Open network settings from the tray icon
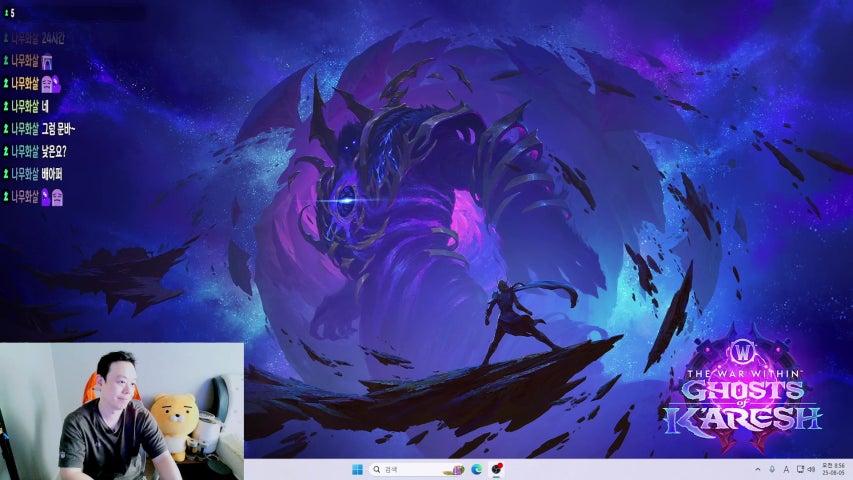Image resolution: width=853 pixels, height=480 pixels. point(800,469)
